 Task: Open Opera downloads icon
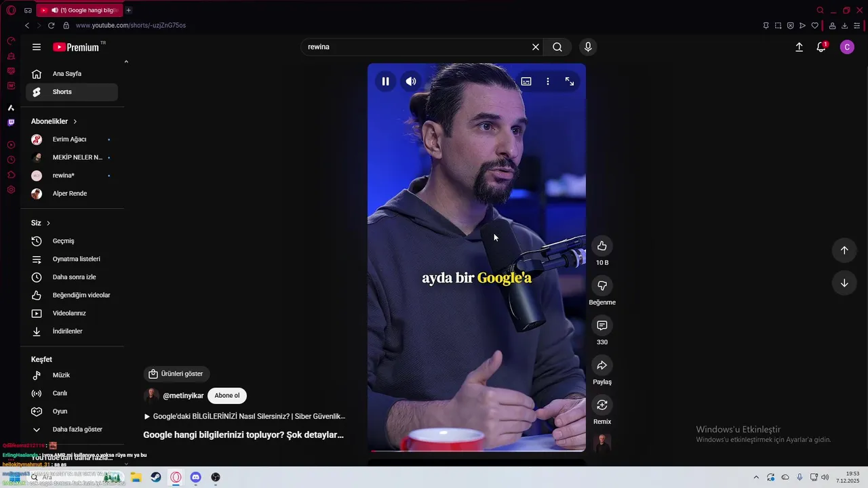coord(844,26)
